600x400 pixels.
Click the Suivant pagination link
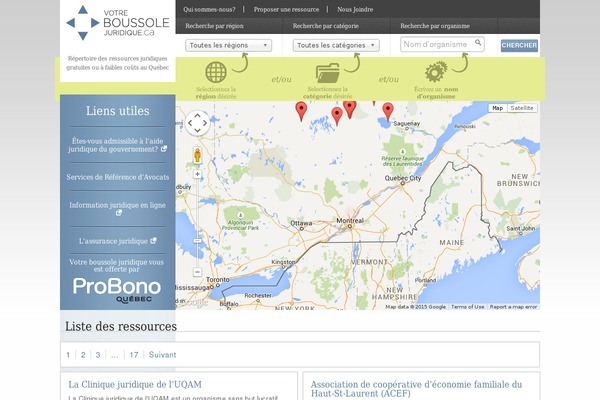tap(163, 355)
